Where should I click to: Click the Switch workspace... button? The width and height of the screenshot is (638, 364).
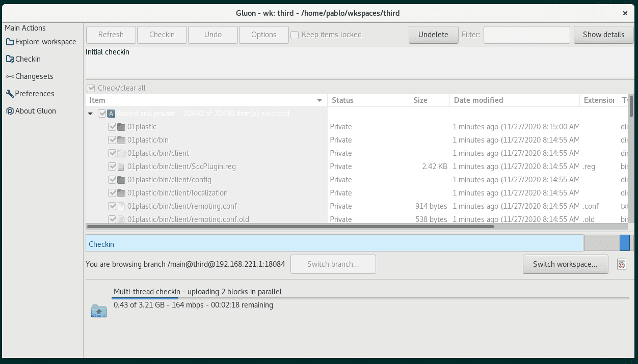[566, 264]
